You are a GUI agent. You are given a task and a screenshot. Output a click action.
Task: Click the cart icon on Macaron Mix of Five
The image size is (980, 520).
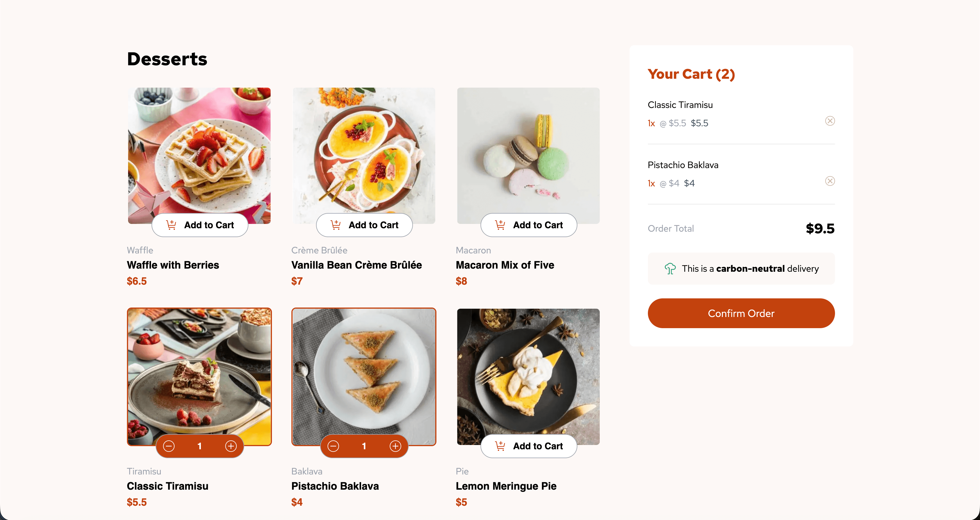click(x=500, y=225)
